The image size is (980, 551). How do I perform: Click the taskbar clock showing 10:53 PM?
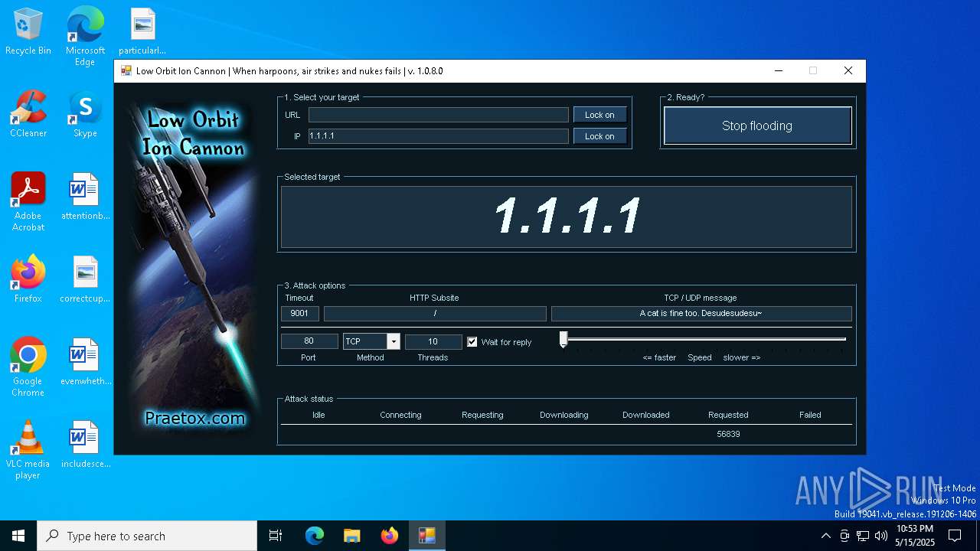914,536
